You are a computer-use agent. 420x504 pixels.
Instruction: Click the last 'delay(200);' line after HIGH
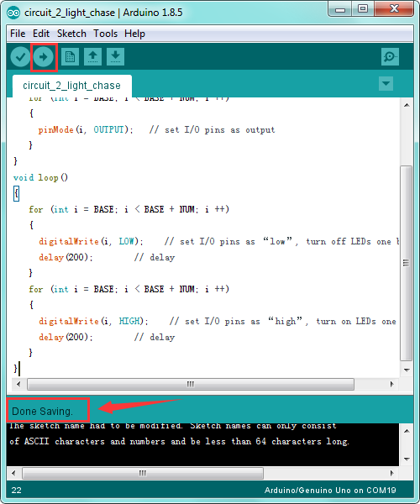click(66, 337)
